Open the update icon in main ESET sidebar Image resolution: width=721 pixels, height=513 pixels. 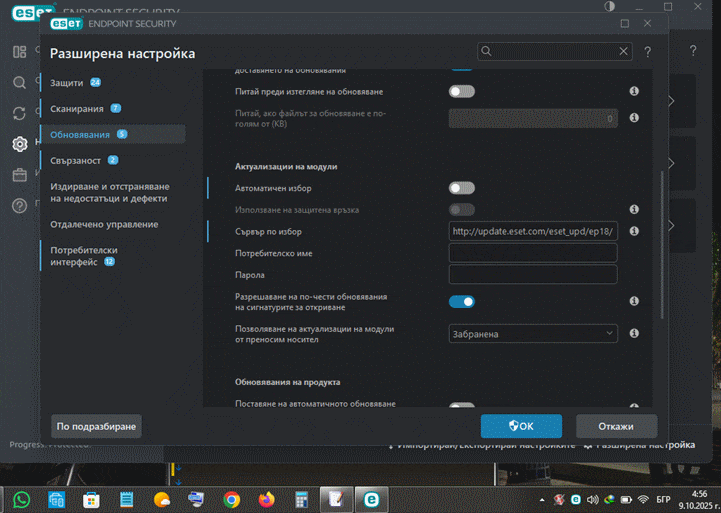tap(19, 113)
